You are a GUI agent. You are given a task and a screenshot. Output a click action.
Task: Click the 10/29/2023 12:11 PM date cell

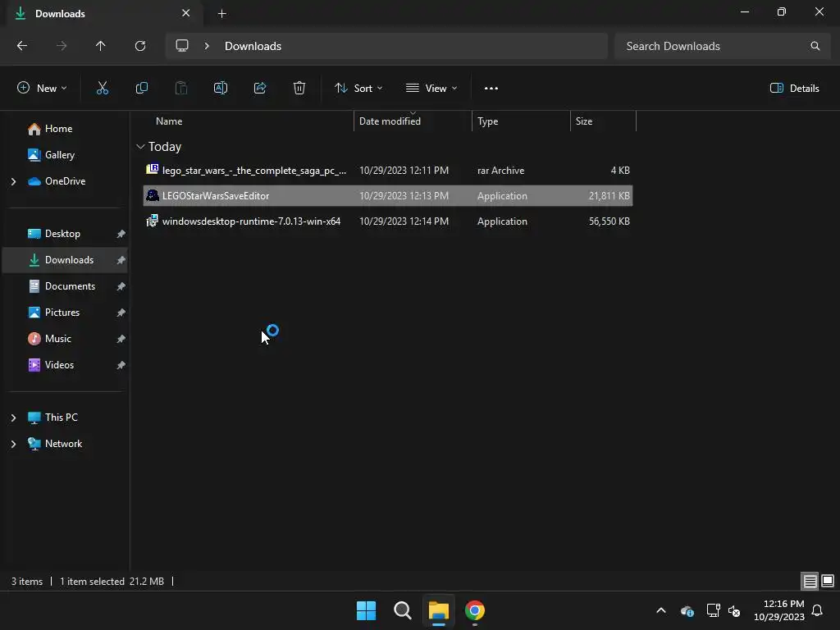(x=404, y=171)
